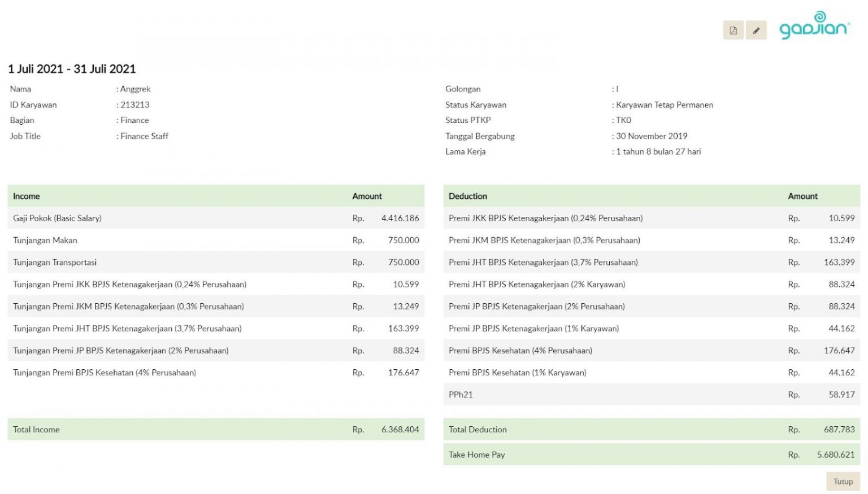
Task: Click the Gadjian logo
Action: [x=814, y=26]
